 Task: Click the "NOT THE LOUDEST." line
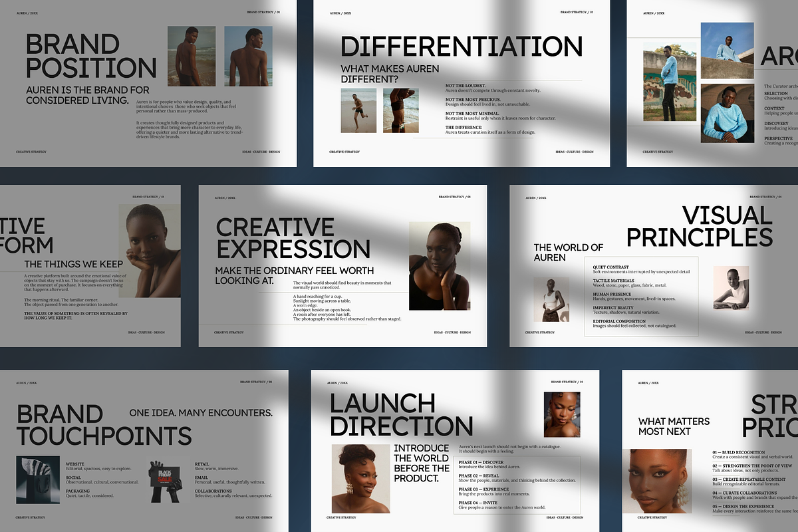point(465,86)
